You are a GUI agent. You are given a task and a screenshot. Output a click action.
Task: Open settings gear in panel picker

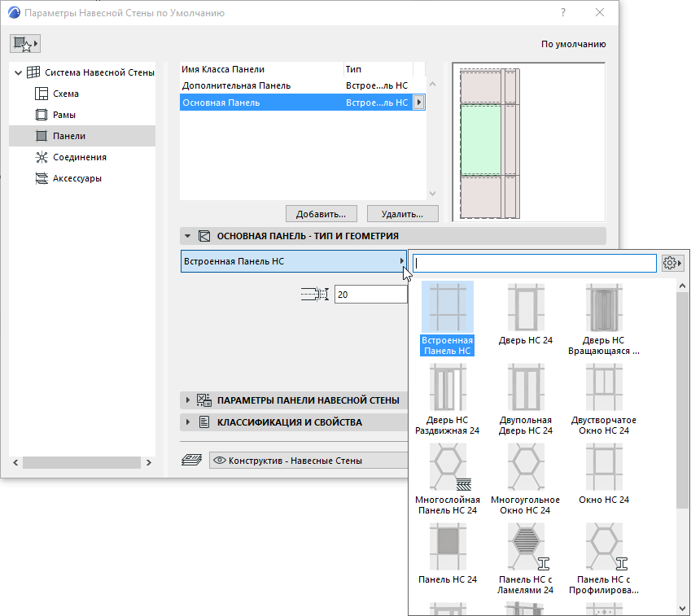(x=672, y=263)
